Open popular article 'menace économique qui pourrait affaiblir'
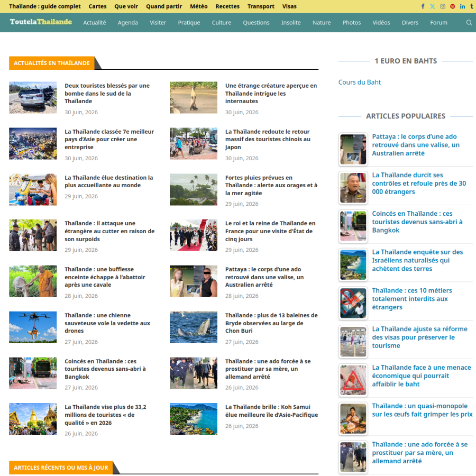The height and width of the screenshot is (476, 476). (422, 376)
